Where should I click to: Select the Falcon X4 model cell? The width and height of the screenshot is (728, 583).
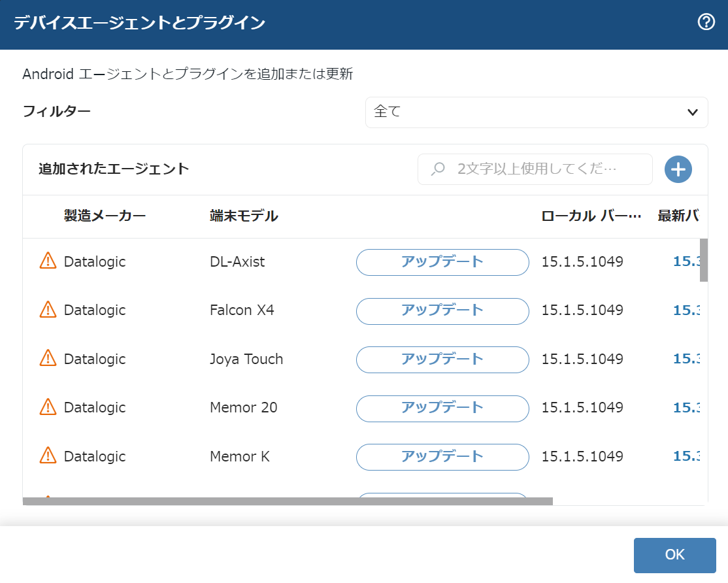tap(242, 310)
